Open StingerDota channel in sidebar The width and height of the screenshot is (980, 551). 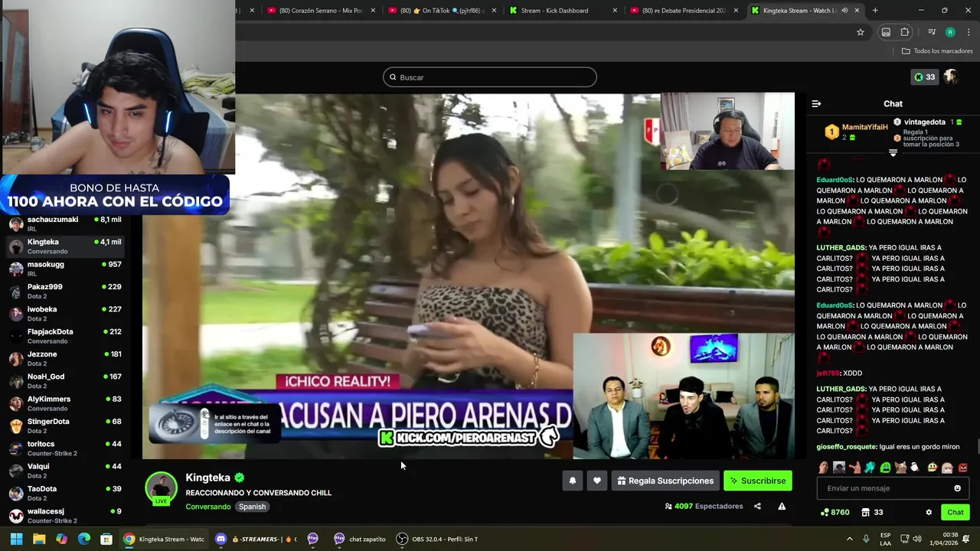click(x=65, y=425)
